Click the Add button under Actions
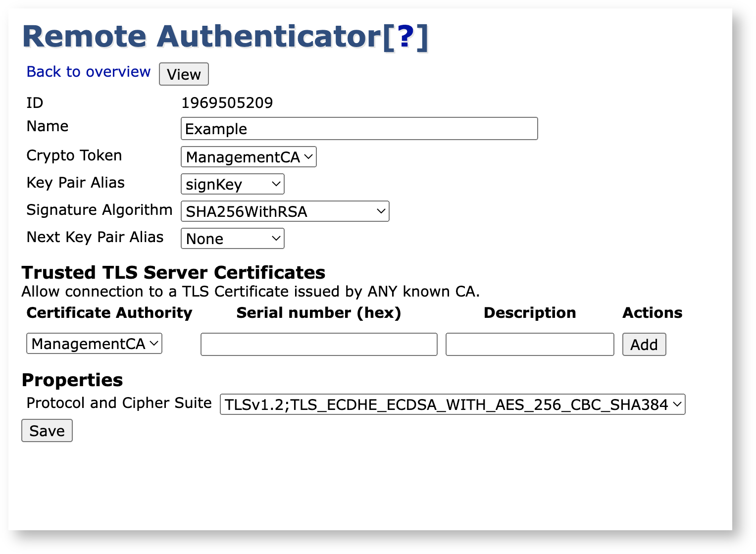 (644, 344)
